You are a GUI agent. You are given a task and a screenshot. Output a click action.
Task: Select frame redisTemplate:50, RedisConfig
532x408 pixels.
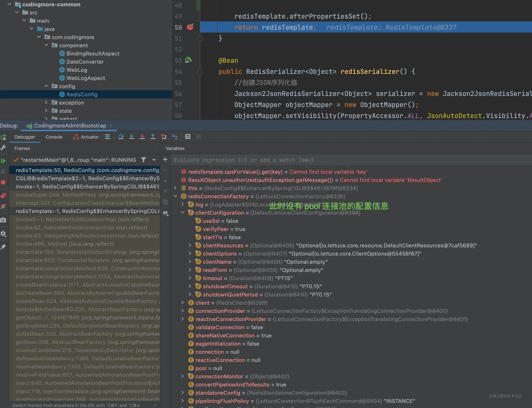coord(85,170)
